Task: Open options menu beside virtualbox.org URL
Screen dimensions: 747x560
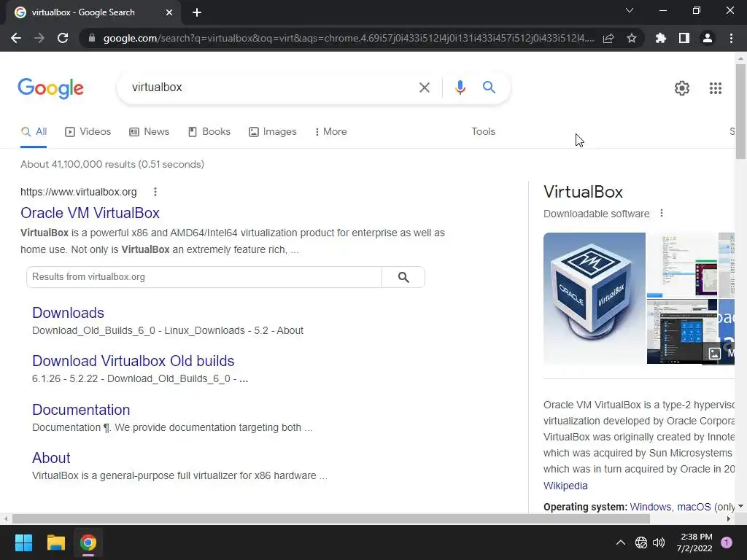Action: click(155, 192)
